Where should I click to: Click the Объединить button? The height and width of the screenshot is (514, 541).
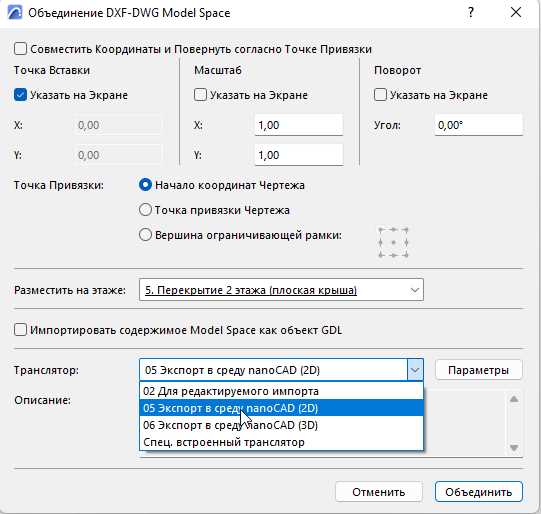[x=479, y=492]
